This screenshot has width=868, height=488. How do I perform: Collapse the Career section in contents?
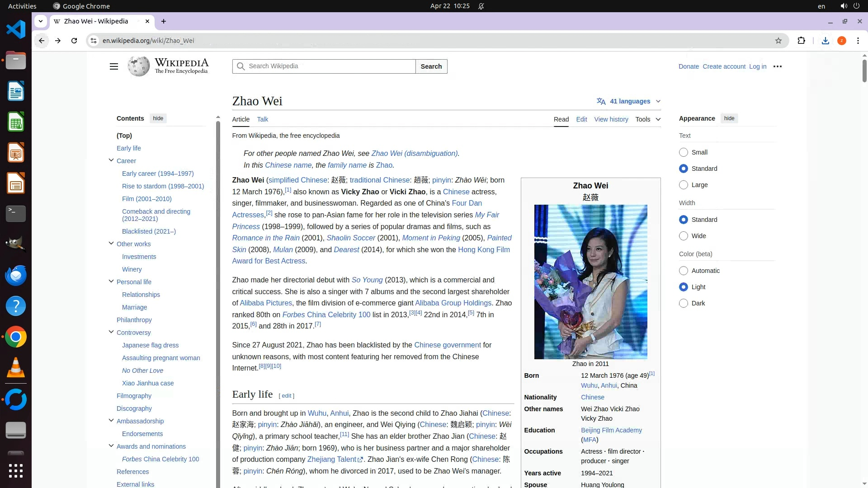pyautogui.click(x=111, y=160)
